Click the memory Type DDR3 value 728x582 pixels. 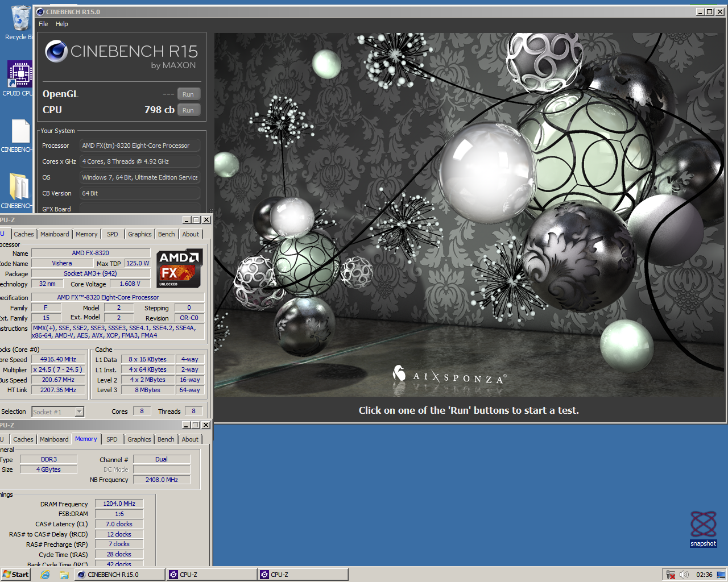(x=49, y=459)
